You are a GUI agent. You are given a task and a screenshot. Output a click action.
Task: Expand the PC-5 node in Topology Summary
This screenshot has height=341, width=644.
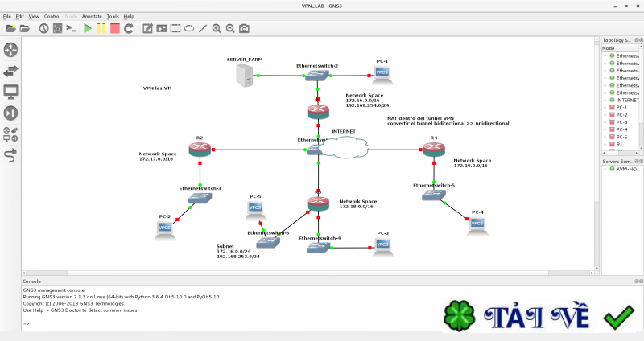coord(605,137)
